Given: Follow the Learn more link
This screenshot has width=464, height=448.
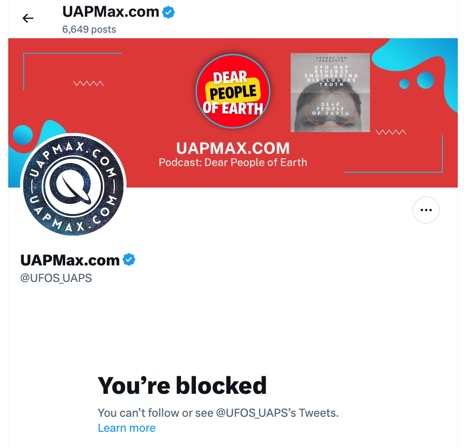Looking at the screenshot, I should [x=127, y=428].
